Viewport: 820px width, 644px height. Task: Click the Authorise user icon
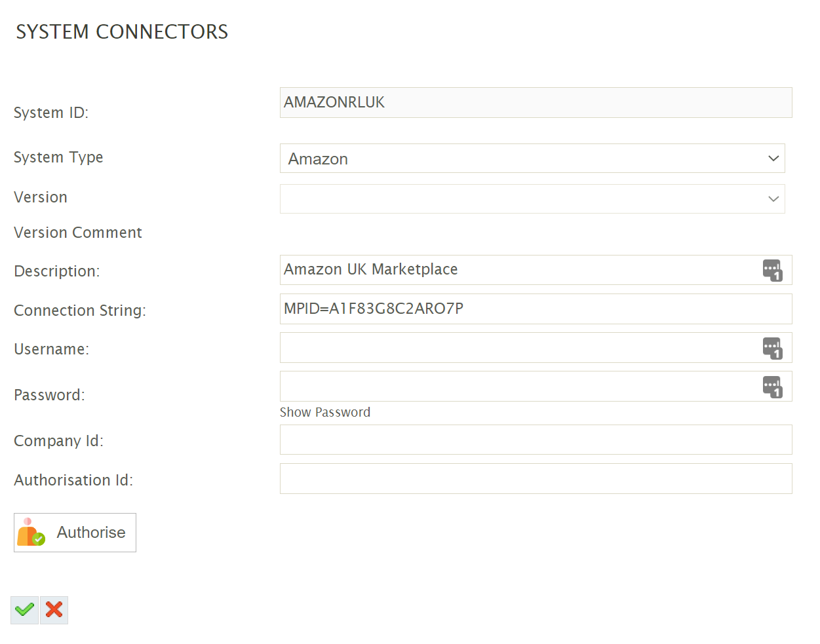tap(31, 532)
